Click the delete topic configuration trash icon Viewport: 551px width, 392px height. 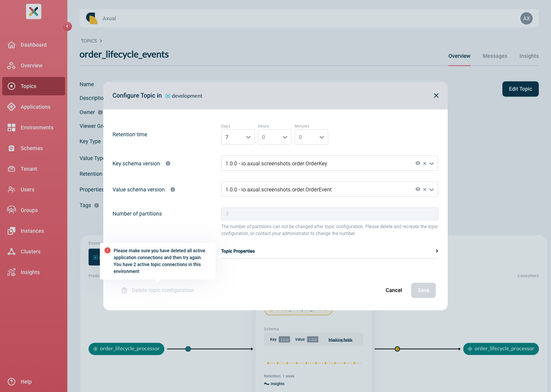click(x=124, y=291)
